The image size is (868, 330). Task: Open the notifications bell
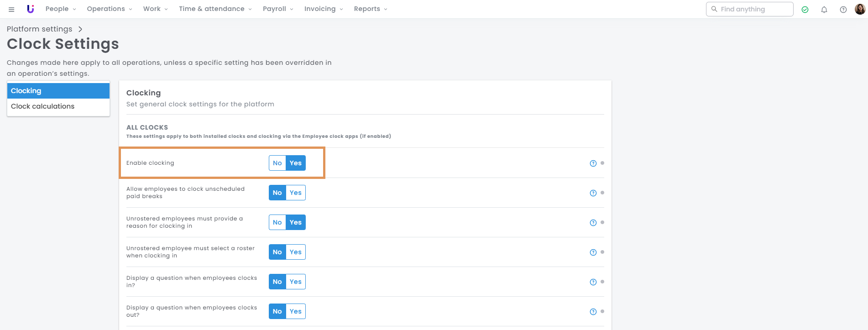pyautogui.click(x=824, y=10)
